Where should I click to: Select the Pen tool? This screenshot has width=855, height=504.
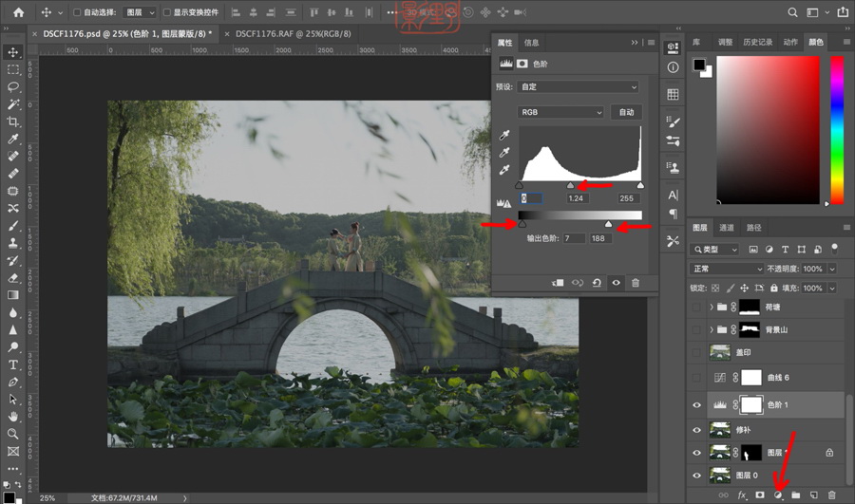13,382
